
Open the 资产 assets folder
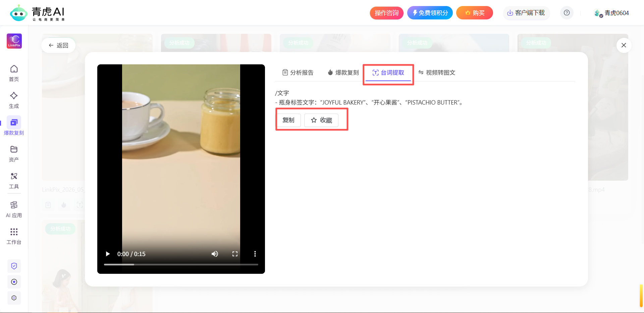coord(14,153)
